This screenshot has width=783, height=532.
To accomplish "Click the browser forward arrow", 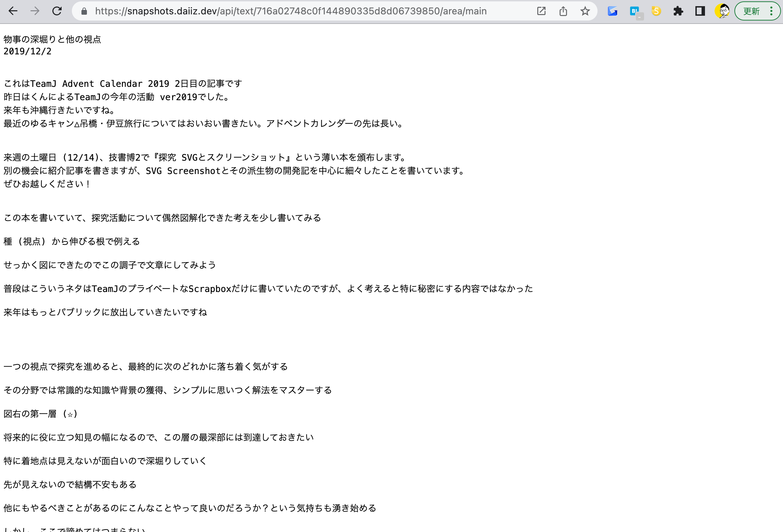I will click(35, 11).
